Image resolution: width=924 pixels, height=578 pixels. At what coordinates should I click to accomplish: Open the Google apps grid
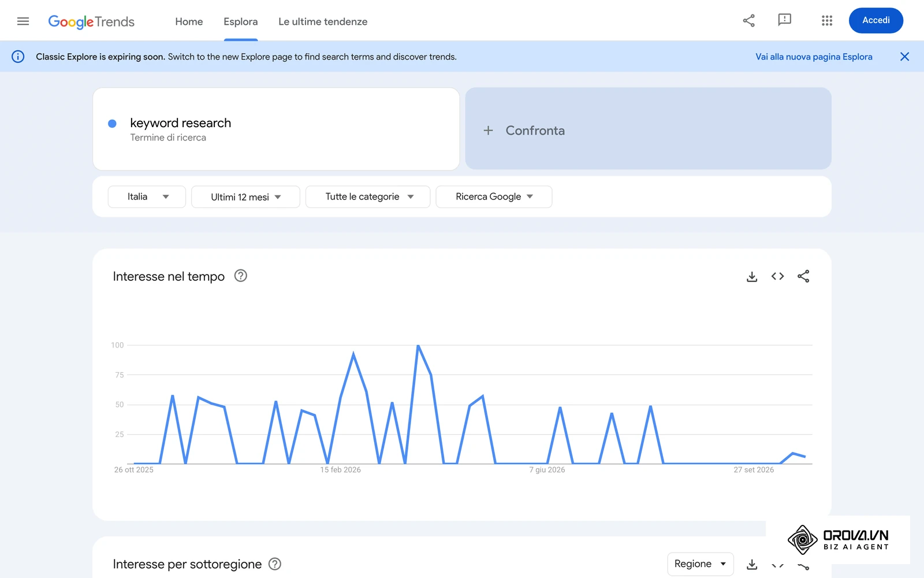(x=827, y=21)
